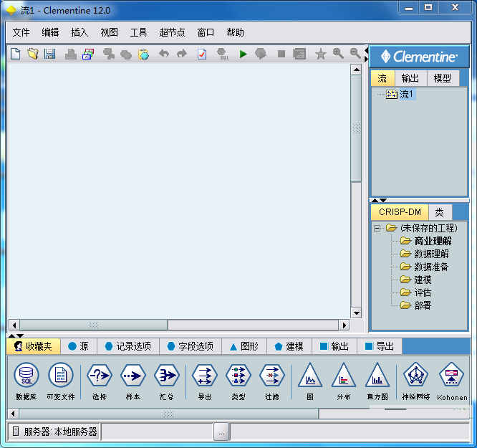Viewport: 477px width, 448px height.
Task: Select 流1 in the streams list
Action: (400, 94)
